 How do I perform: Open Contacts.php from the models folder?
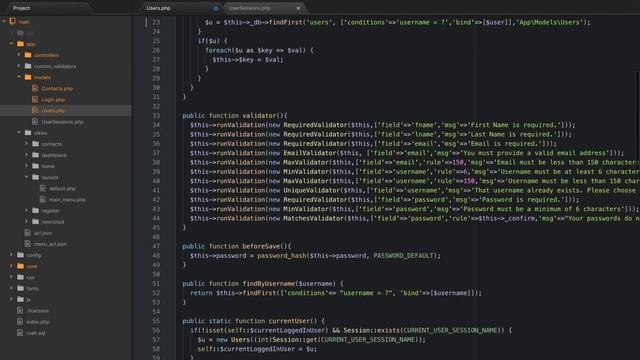click(57, 89)
